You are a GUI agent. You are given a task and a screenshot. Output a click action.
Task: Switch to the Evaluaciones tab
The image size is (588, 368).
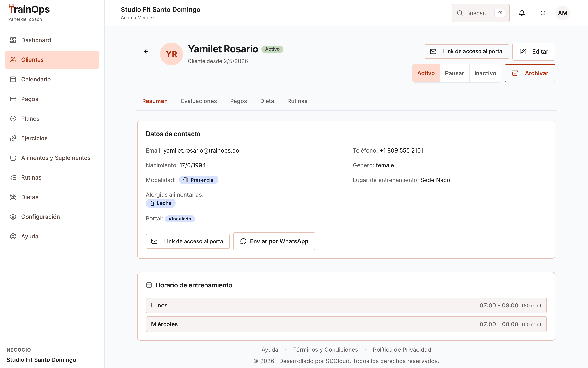[199, 101]
